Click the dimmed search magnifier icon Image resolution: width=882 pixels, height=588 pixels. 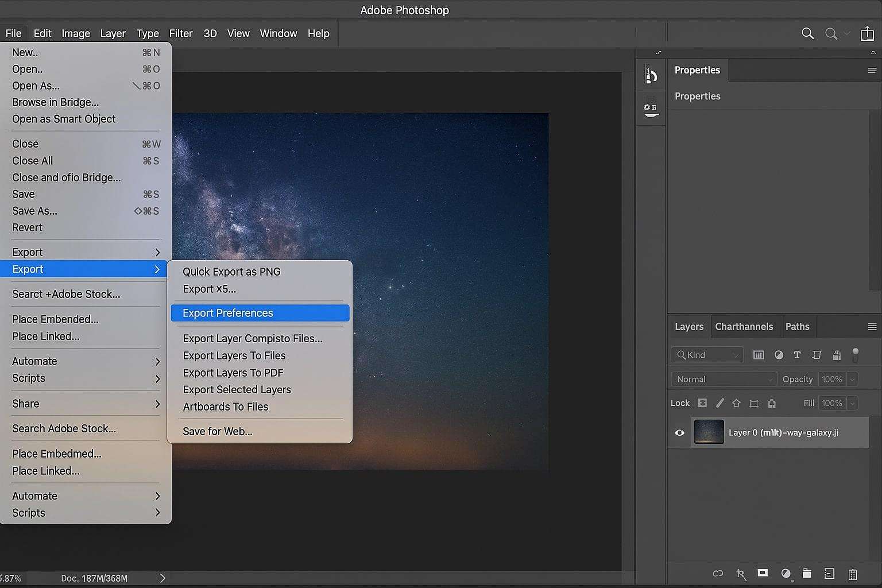coord(831,33)
